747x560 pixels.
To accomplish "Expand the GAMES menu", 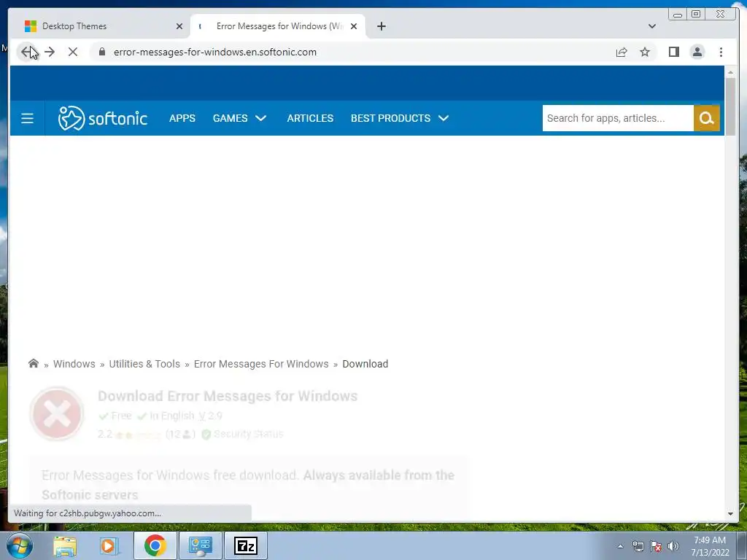I will [x=239, y=118].
